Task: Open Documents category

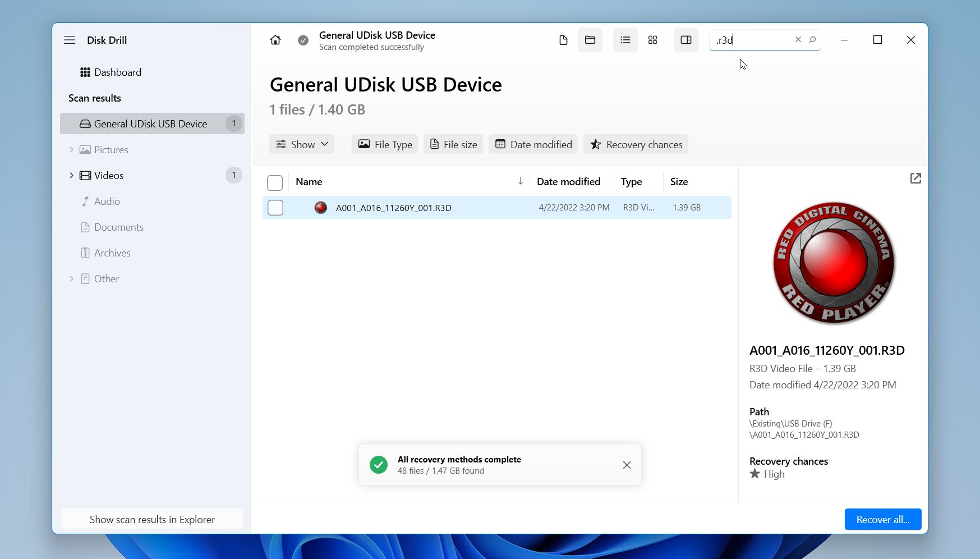Action: pyautogui.click(x=118, y=227)
